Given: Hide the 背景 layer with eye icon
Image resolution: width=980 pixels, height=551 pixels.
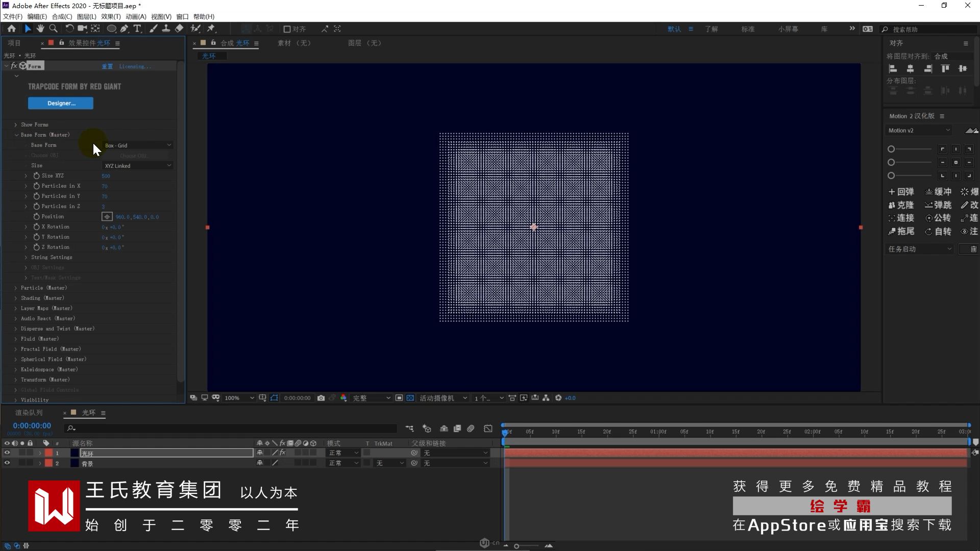Looking at the screenshot, I should point(7,463).
